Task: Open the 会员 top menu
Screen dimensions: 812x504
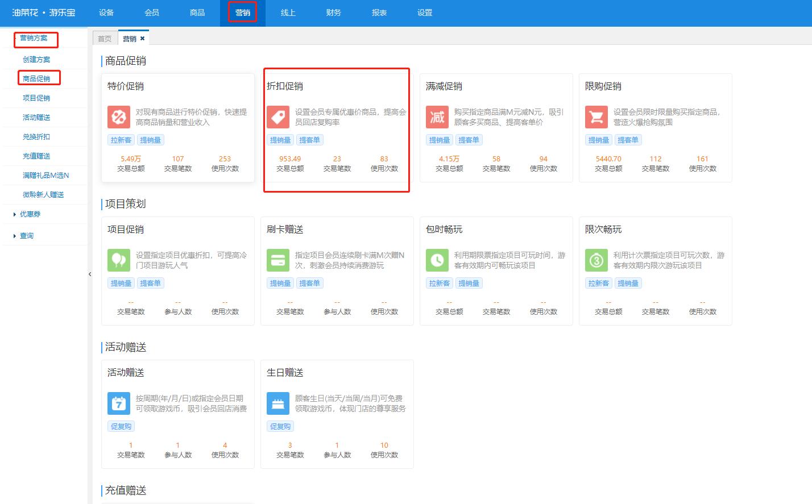Action: click(x=152, y=13)
